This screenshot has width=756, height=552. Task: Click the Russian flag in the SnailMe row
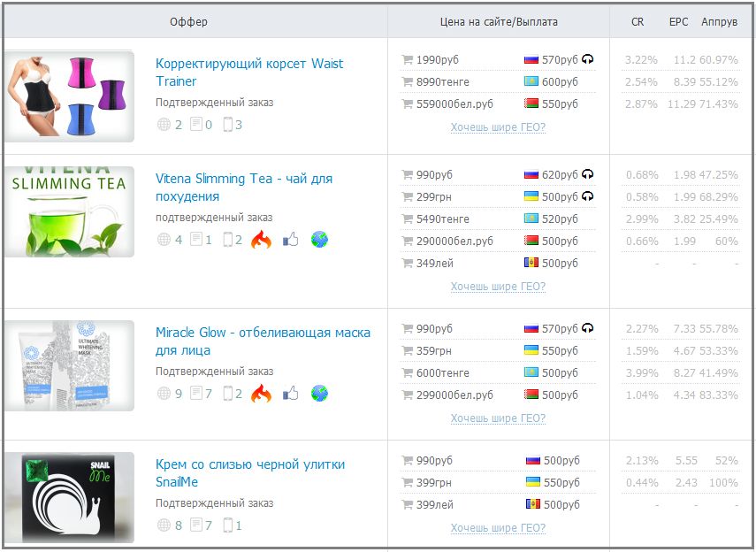[x=531, y=461]
